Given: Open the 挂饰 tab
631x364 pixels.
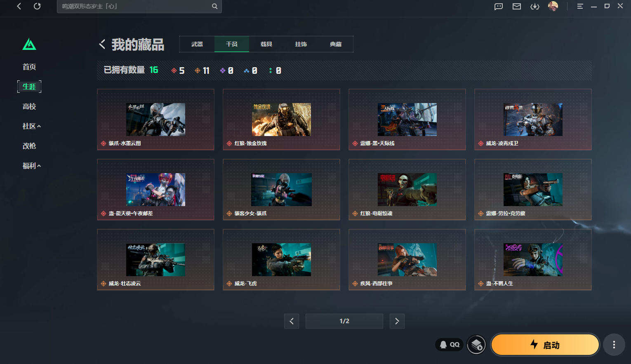Looking at the screenshot, I should click(301, 44).
